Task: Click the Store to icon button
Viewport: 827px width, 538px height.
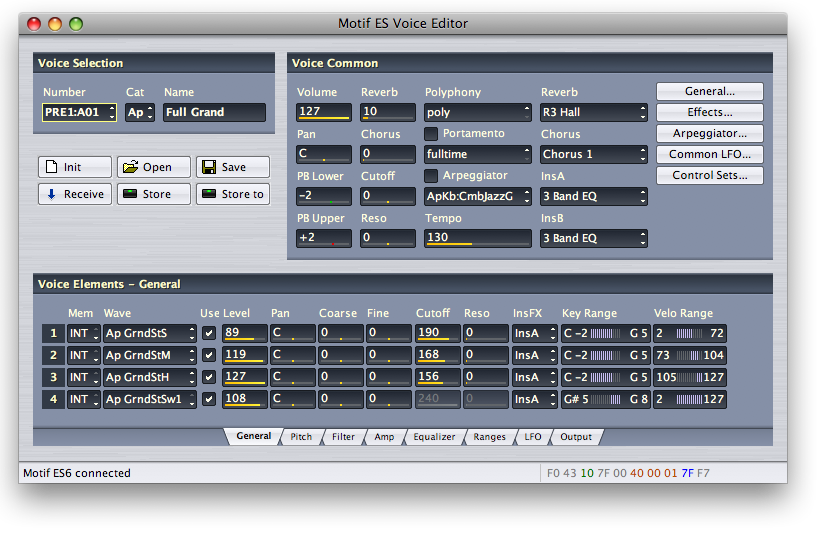Action: (232, 194)
